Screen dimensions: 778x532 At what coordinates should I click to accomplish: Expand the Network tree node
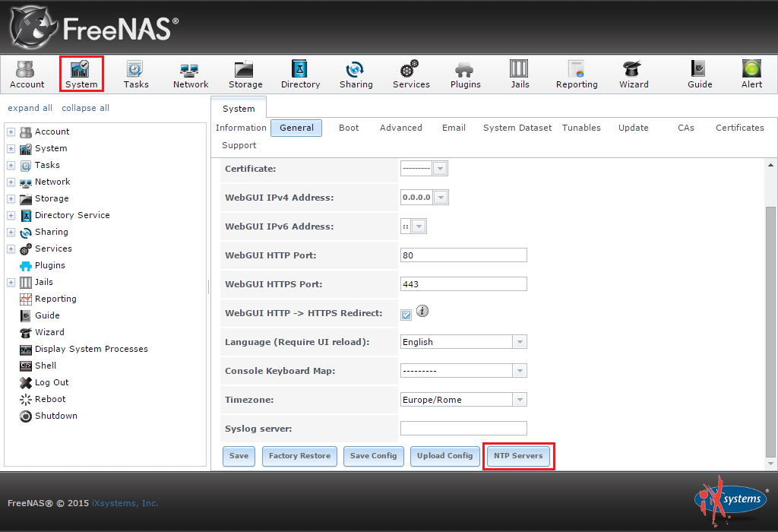pos(11,182)
